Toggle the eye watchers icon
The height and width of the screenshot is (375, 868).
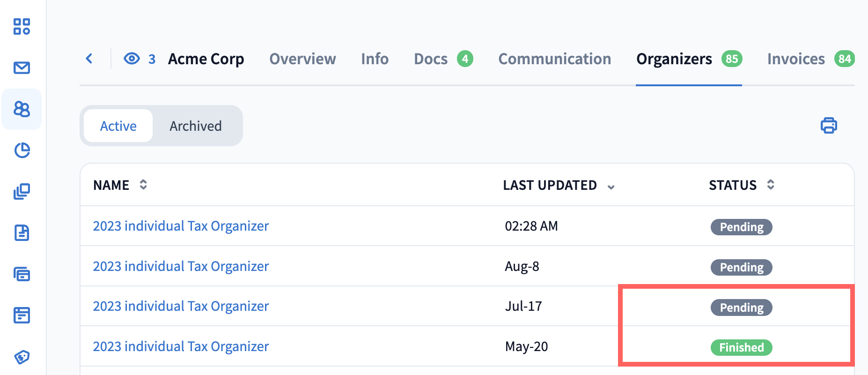coord(132,59)
